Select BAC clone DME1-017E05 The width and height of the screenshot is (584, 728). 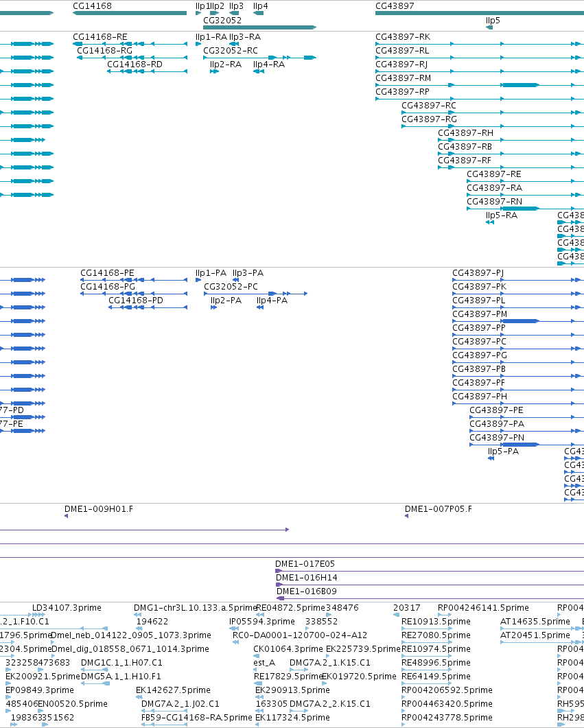tap(305, 563)
